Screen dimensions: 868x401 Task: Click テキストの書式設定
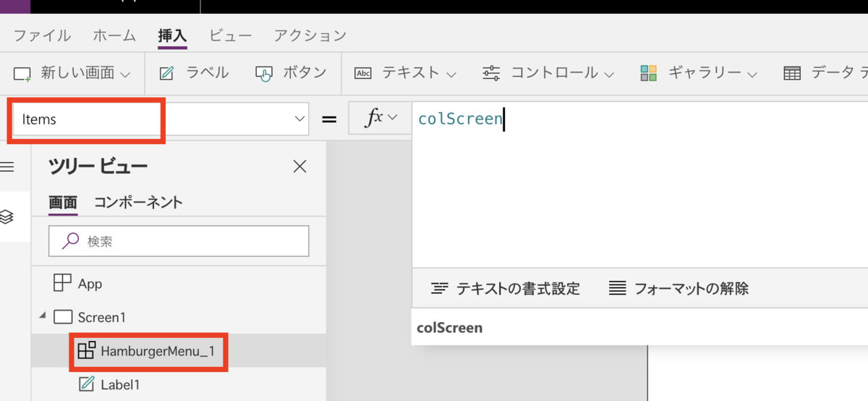[x=506, y=289]
